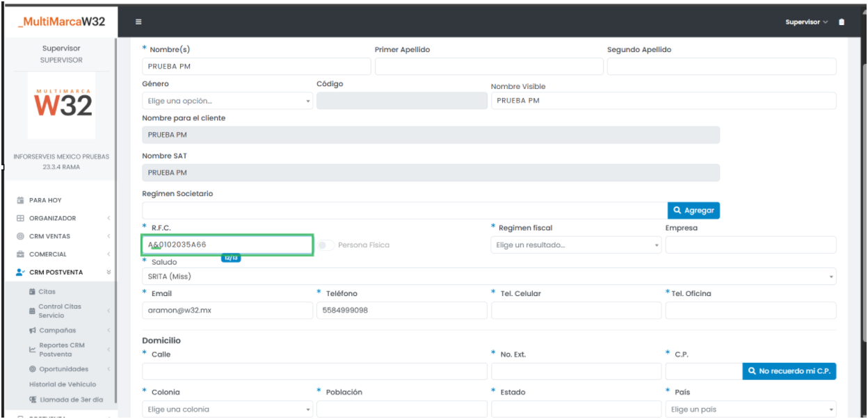The image size is (868, 419).
Task: Open the Supervisor user menu
Action: pos(806,22)
